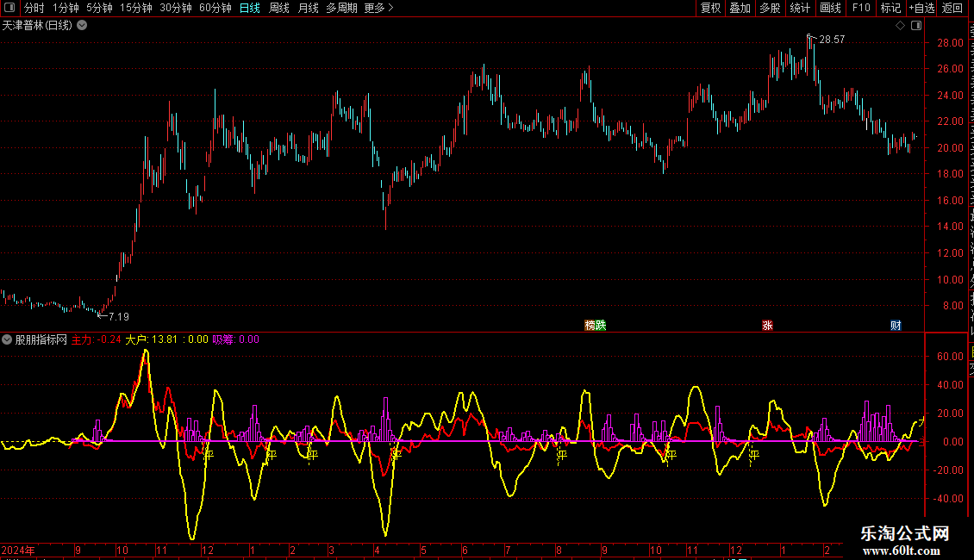Viewport: 974px width, 560px height.
Task: Add stock via +自选 button
Action: click(921, 8)
